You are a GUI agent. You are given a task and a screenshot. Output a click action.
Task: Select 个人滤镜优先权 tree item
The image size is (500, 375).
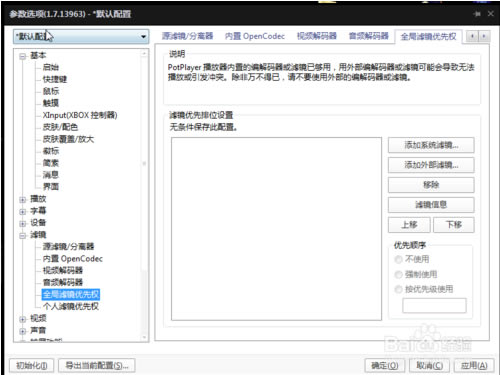(x=71, y=306)
